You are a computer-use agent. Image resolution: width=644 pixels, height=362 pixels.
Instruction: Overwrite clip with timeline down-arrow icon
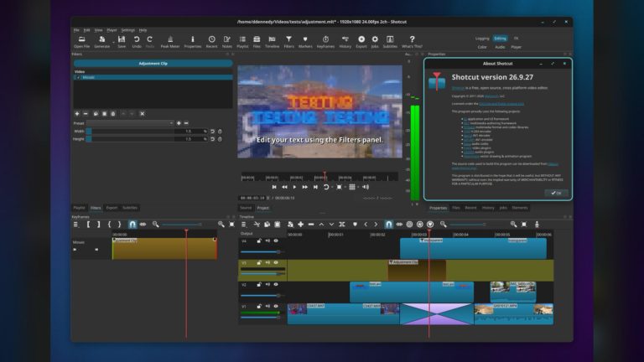point(331,224)
